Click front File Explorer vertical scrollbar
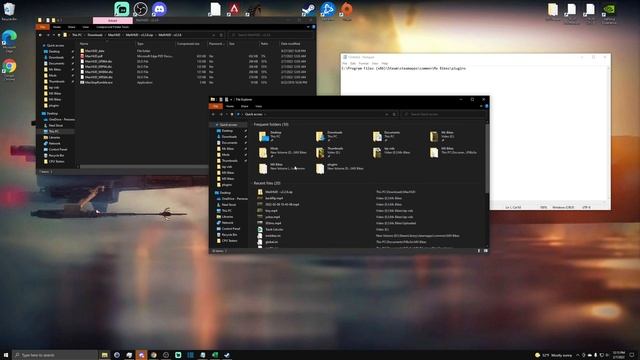This screenshot has width=640, height=360. click(487, 159)
